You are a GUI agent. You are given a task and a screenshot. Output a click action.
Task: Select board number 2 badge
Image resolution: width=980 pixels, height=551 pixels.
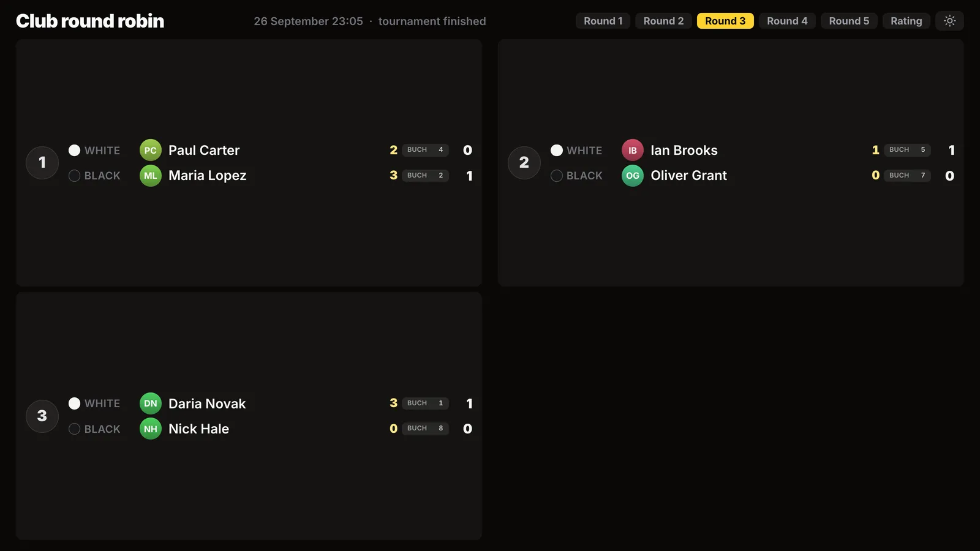524,163
